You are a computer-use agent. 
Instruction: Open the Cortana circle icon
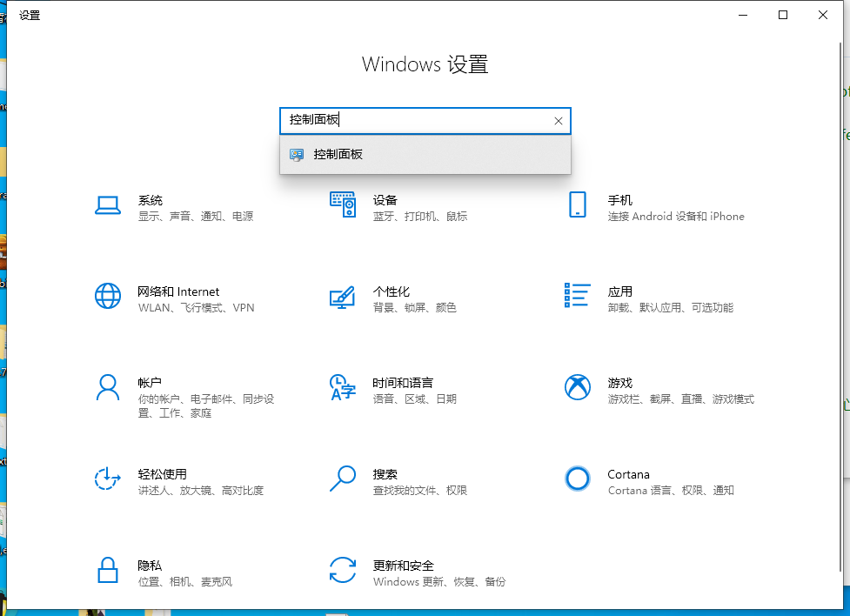click(x=578, y=479)
